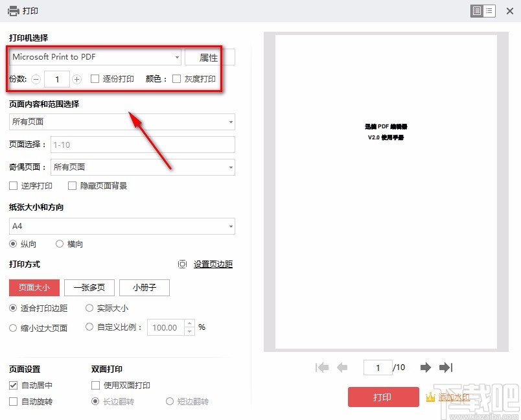The width and height of the screenshot is (521, 420).
Task: Click the margin icon beside 设置页边距
Action: (x=183, y=264)
